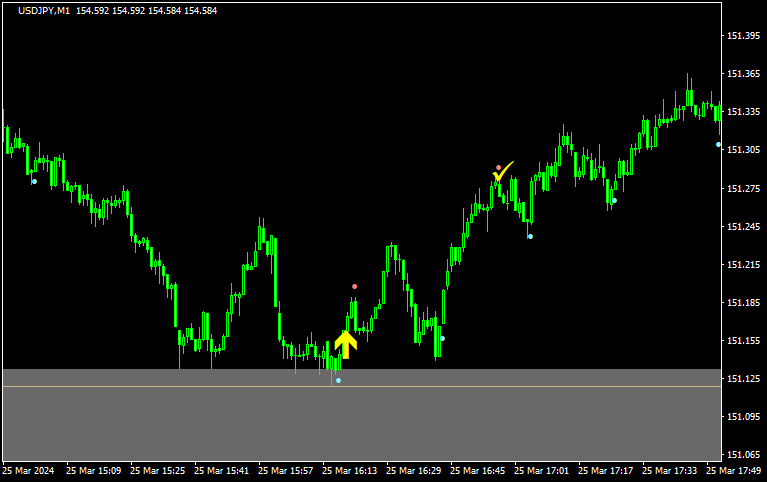The image size is (767, 482).
Task: Select the blue dot above the 17:17 time label
Action: 614,201
